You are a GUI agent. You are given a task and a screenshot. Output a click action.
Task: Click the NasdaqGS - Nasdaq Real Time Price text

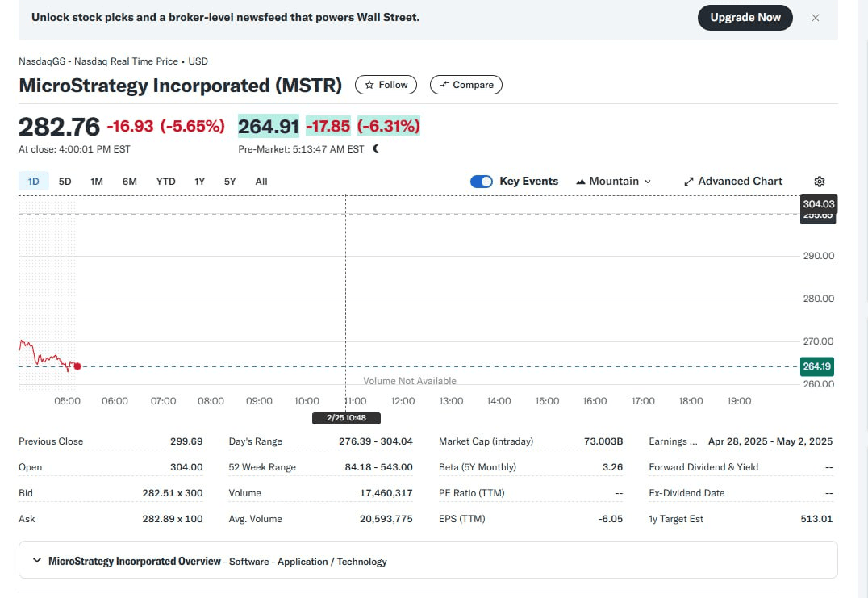coord(98,61)
